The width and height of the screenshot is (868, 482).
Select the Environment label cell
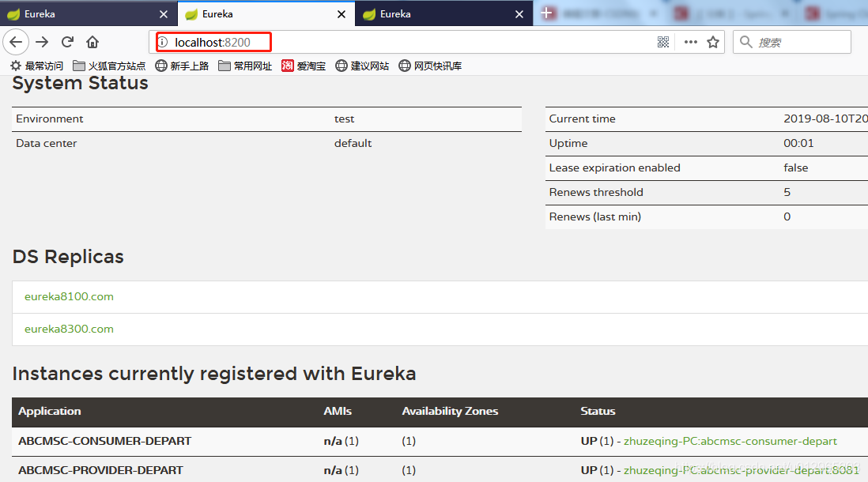(x=49, y=119)
